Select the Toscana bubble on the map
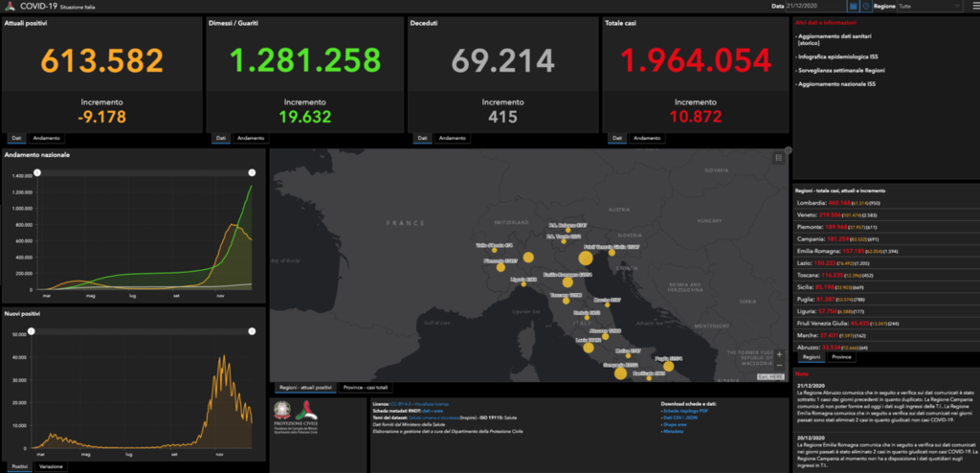The width and height of the screenshot is (980, 473). point(567,301)
